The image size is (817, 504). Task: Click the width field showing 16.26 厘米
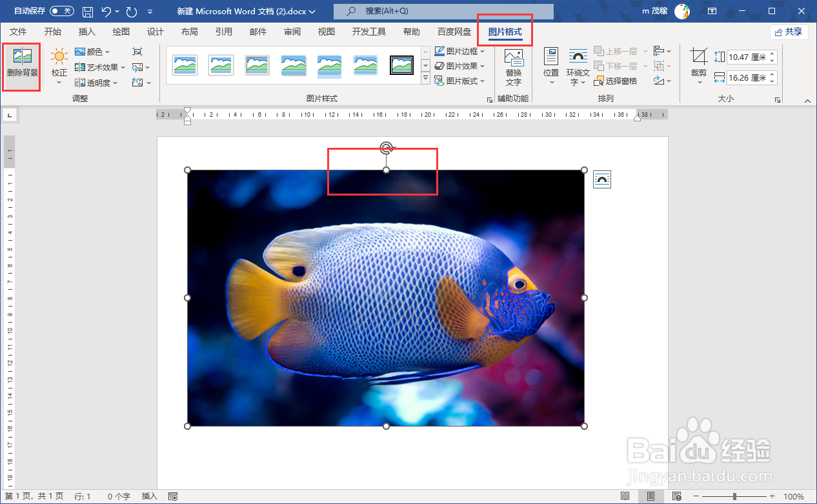tap(747, 78)
